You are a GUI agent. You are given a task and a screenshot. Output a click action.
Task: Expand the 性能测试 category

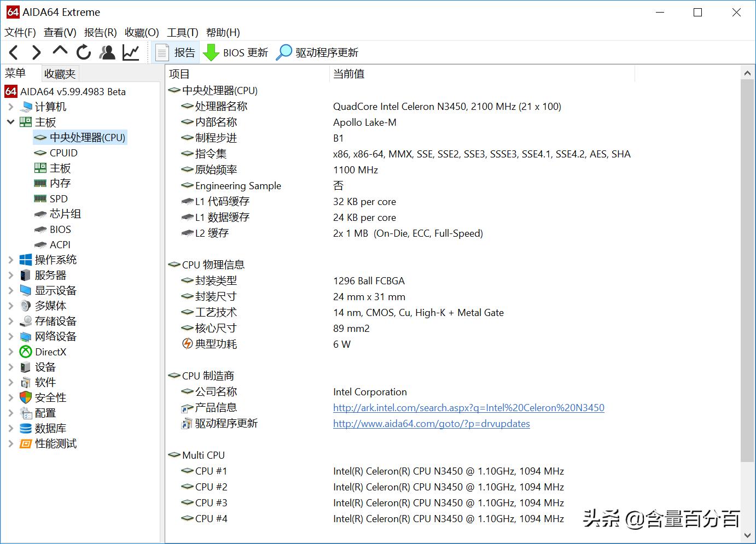pyautogui.click(x=10, y=443)
